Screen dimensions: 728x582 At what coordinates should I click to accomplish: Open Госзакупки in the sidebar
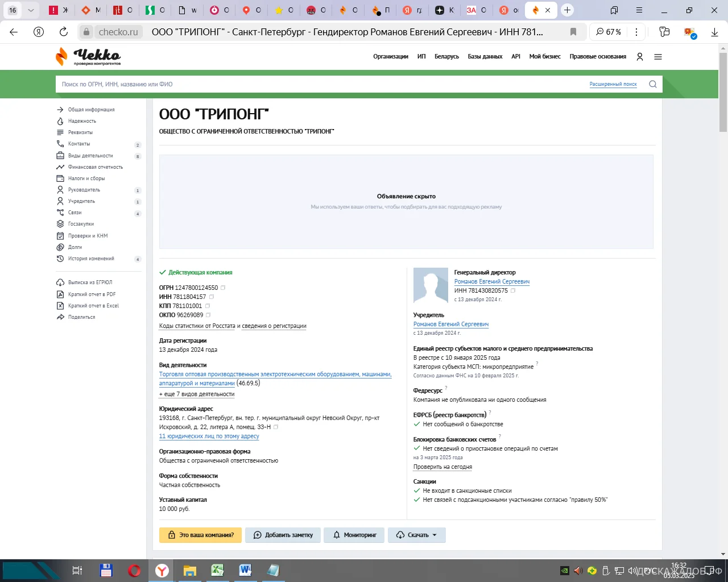(81, 224)
